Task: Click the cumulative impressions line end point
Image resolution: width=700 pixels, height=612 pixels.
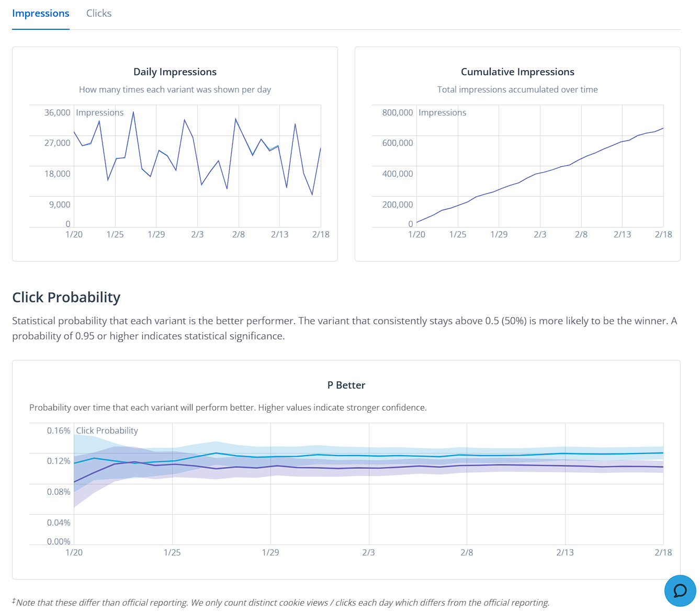Action: (x=663, y=128)
